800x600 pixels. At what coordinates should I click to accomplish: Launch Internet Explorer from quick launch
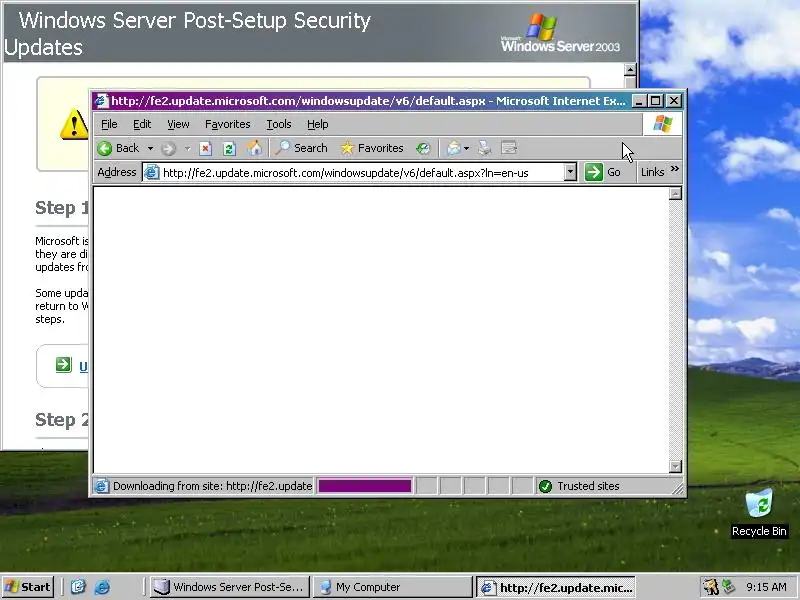pos(102,587)
